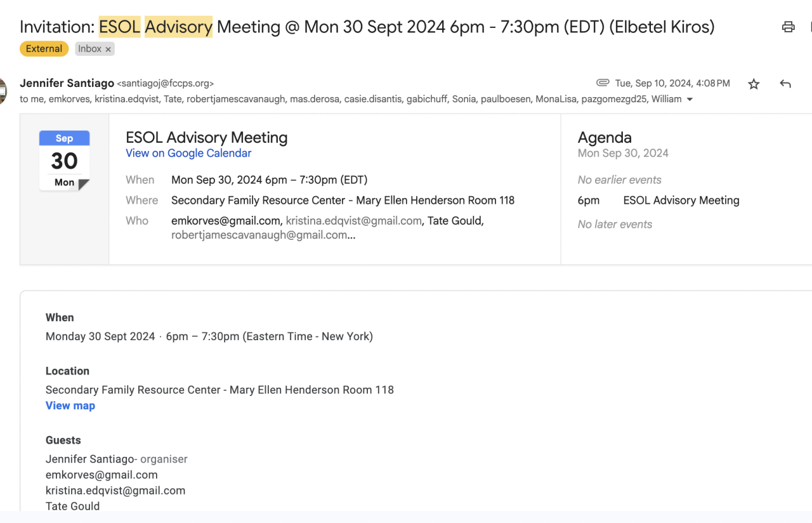Click the print all icon
Screen dimensions: 812x523
(x=789, y=27)
